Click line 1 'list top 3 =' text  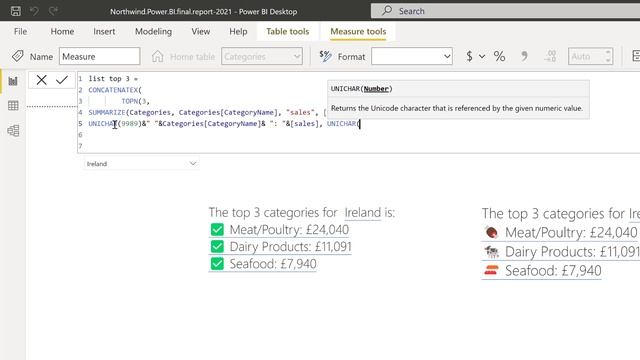(x=113, y=79)
